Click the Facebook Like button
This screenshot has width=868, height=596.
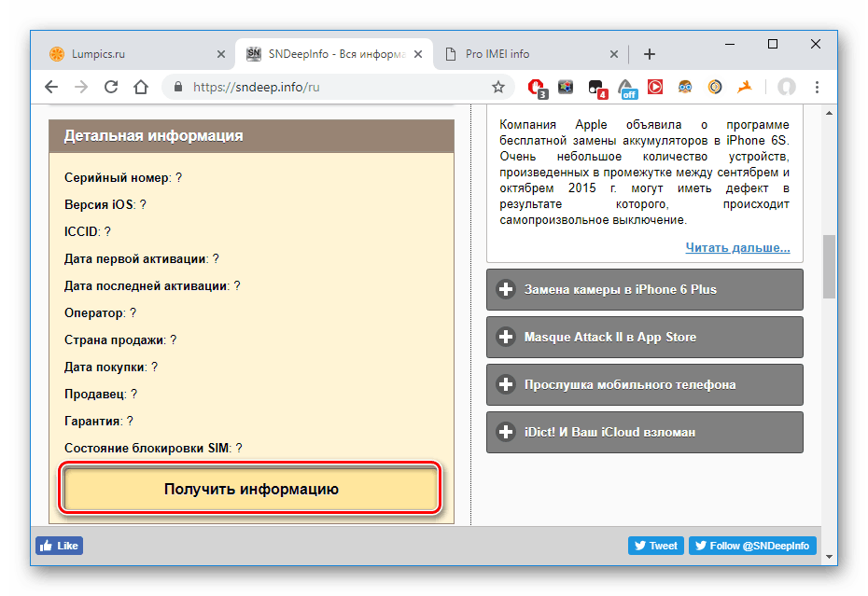coord(59,546)
